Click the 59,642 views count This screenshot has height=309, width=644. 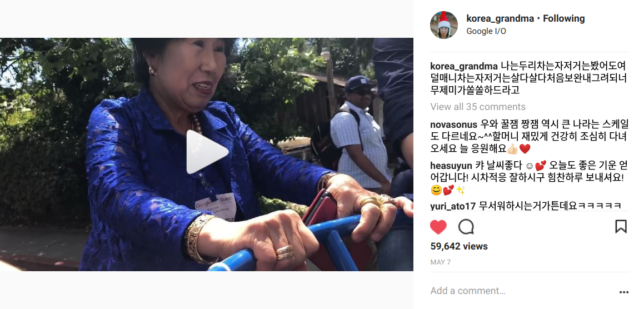coord(459,247)
